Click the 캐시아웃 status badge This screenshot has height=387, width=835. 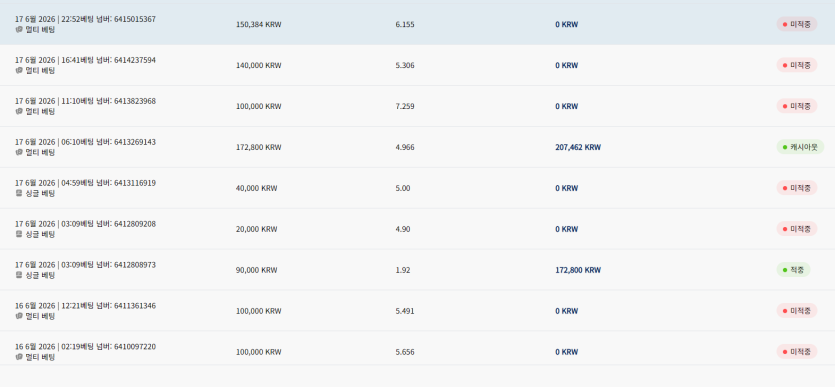(x=800, y=147)
